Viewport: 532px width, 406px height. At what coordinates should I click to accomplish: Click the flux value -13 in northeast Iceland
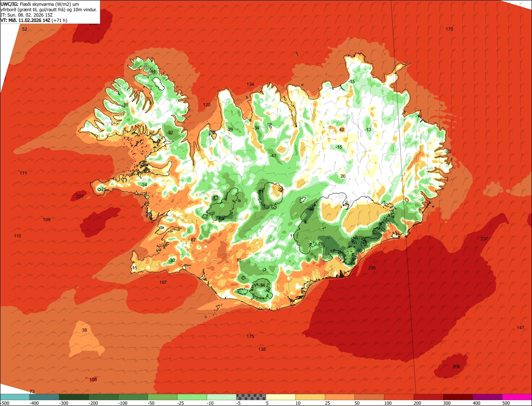click(x=367, y=130)
